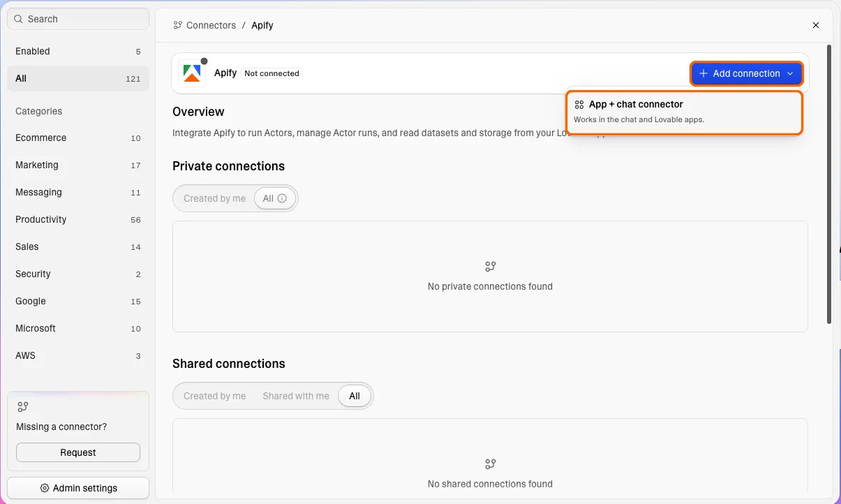Filter by Google category
Image resolution: width=841 pixels, height=504 pixels.
[78, 301]
